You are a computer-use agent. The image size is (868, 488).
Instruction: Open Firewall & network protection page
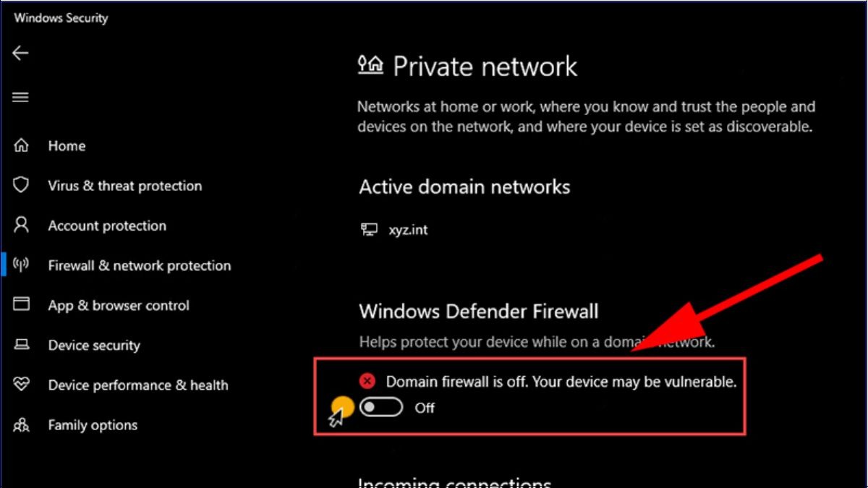pos(140,265)
